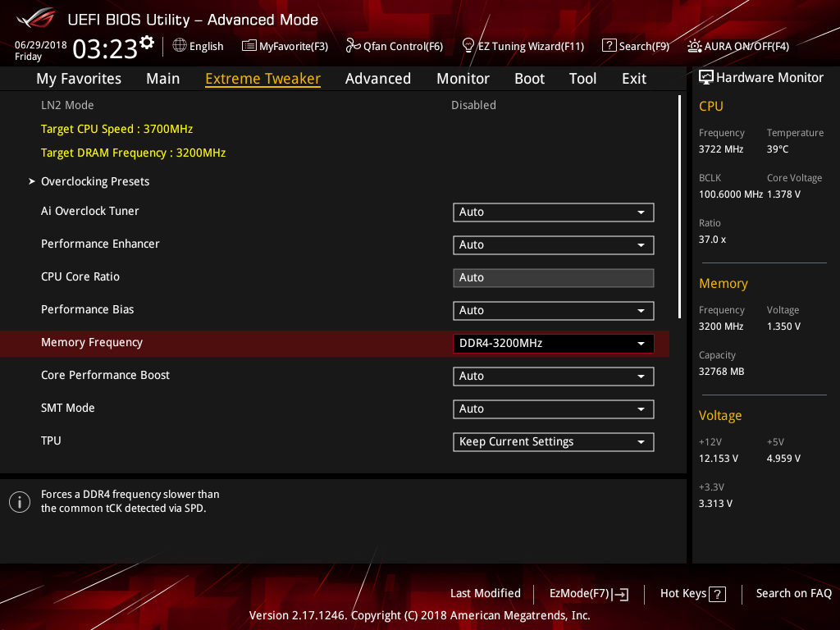
Task: Select the LN2 Mode row label
Action: [x=67, y=105]
